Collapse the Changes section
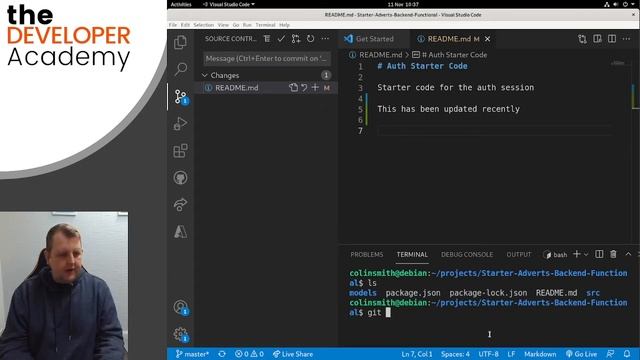 (205, 75)
